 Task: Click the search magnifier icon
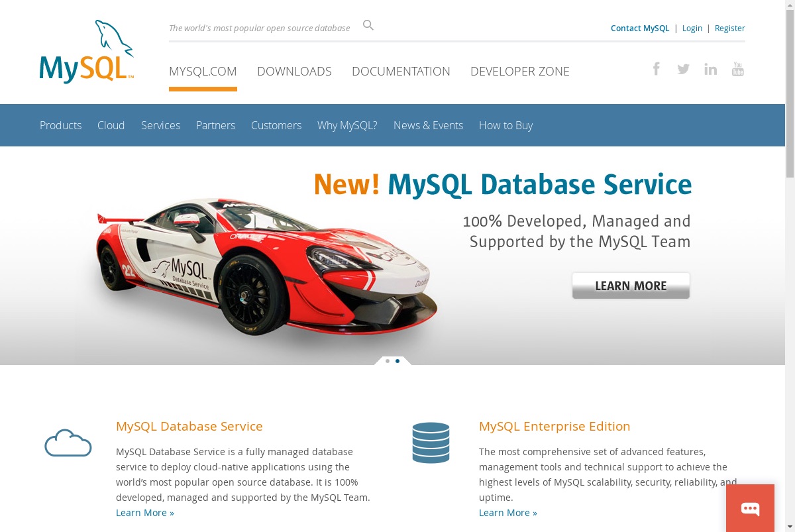click(368, 26)
